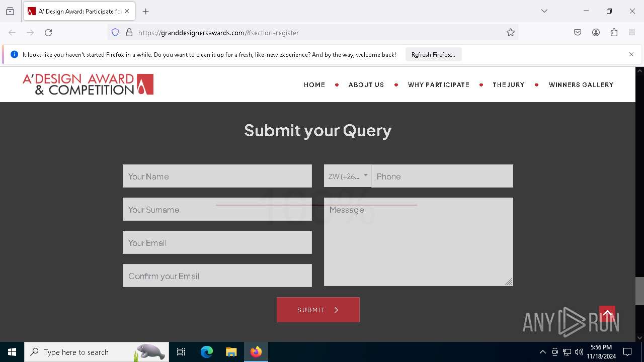644x362 pixels.
Task: Click the address bar URL
Action: pos(218,33)
